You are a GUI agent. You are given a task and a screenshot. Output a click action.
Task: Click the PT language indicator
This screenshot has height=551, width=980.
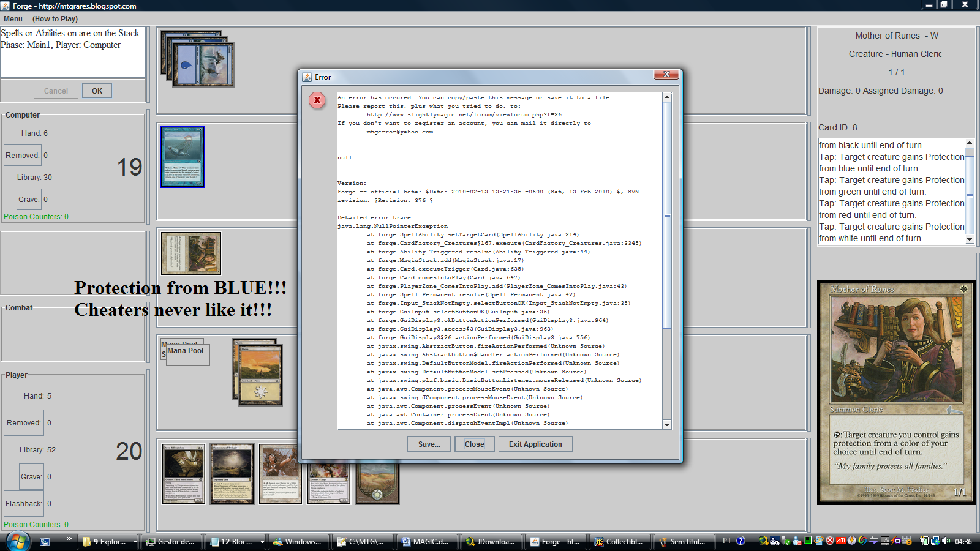tap(727, 541)
